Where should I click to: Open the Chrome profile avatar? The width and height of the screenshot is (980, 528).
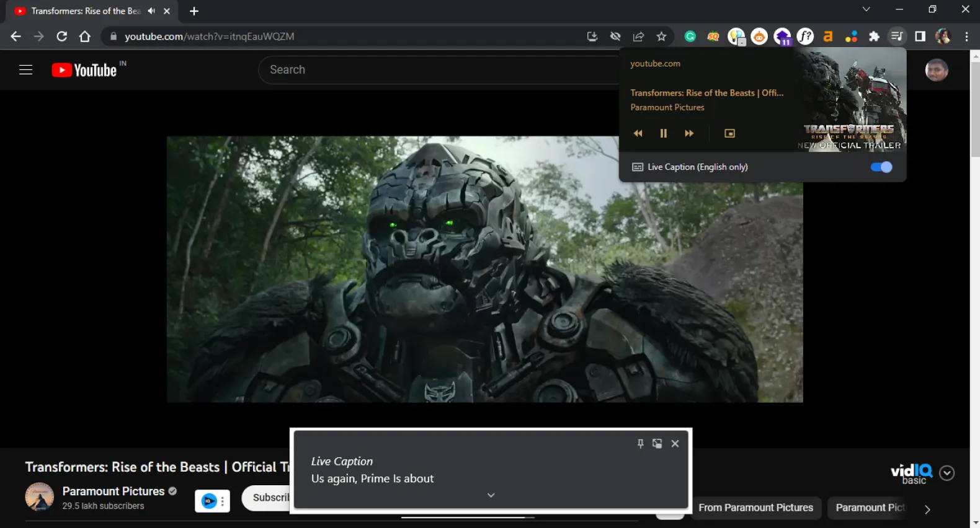coord(943,37)
